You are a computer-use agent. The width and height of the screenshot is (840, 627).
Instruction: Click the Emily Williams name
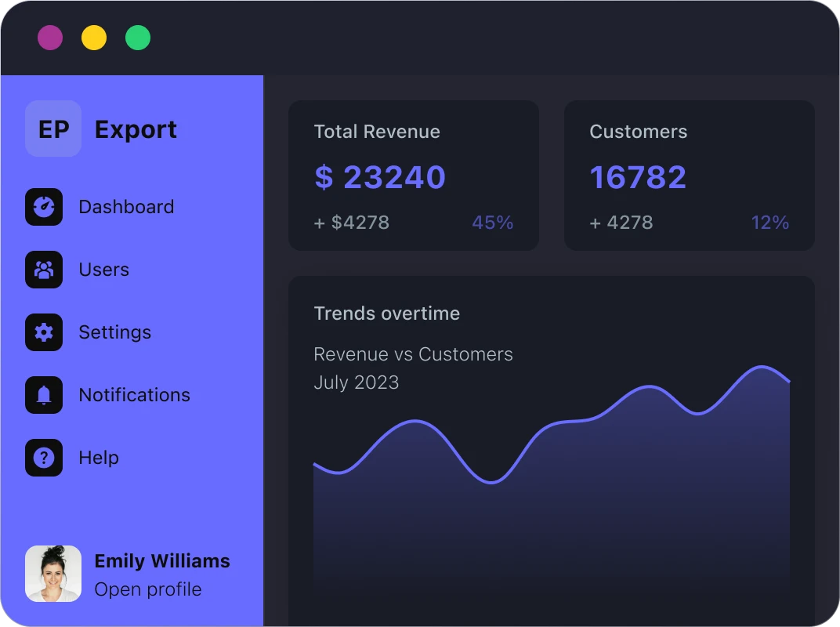click(x=162, y=561)
